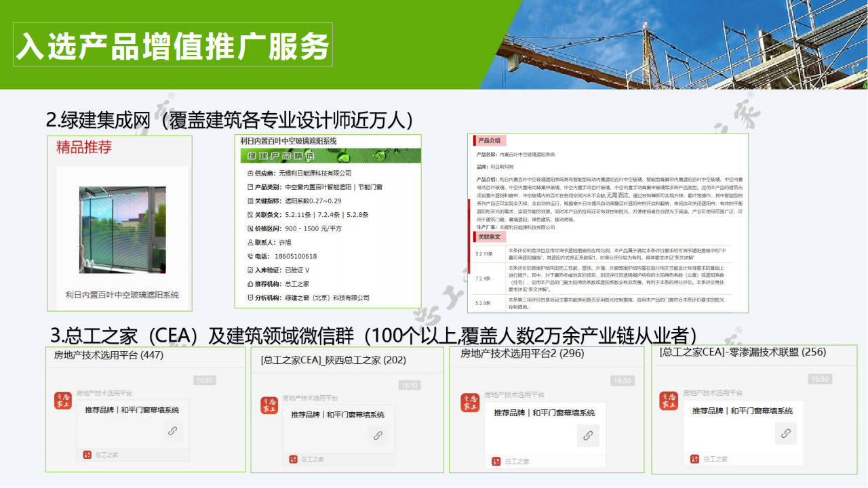
Task: Click the sender avatar in 房地产技术选用平台2 (296) chat
Action: pyautogui.click(x=470, y=402)
